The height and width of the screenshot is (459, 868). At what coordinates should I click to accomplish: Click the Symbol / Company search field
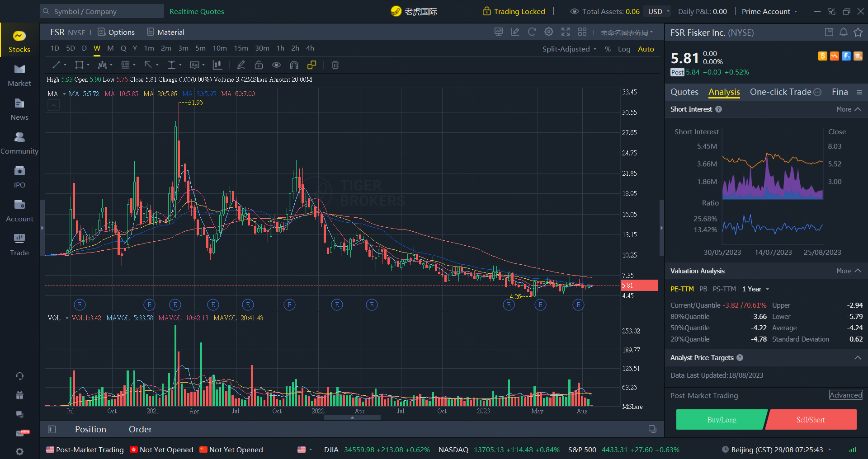tap(102, 11)
